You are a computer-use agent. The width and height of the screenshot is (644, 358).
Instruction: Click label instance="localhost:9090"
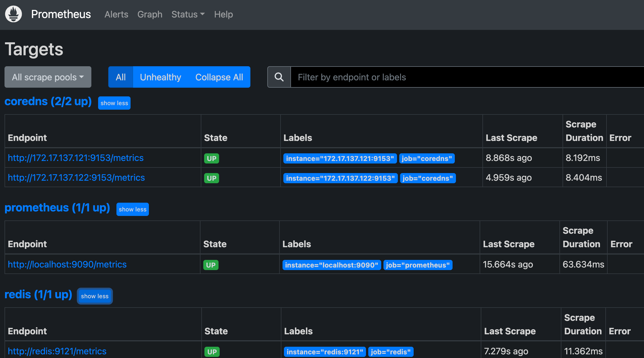click(332, 265)
